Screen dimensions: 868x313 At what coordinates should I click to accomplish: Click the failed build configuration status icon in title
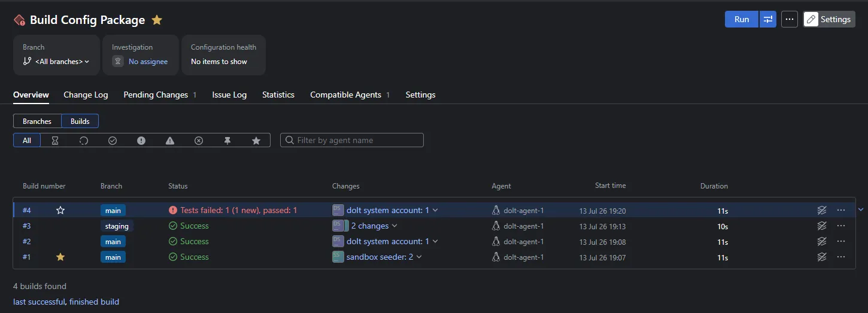[19, 20]
